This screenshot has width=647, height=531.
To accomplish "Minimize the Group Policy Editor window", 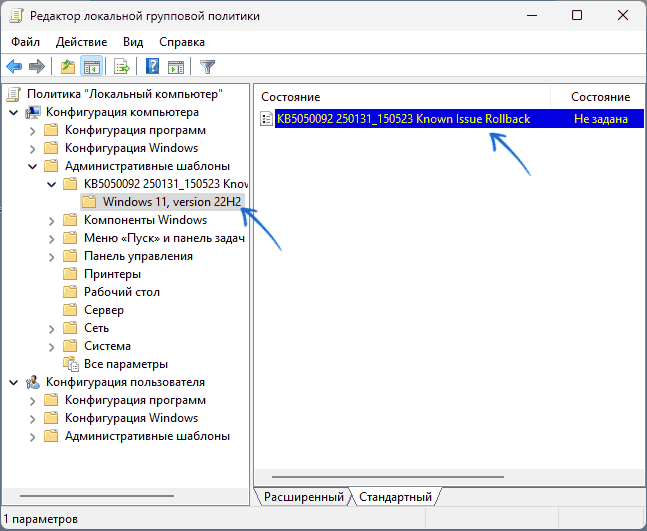I will pos(532,16).
